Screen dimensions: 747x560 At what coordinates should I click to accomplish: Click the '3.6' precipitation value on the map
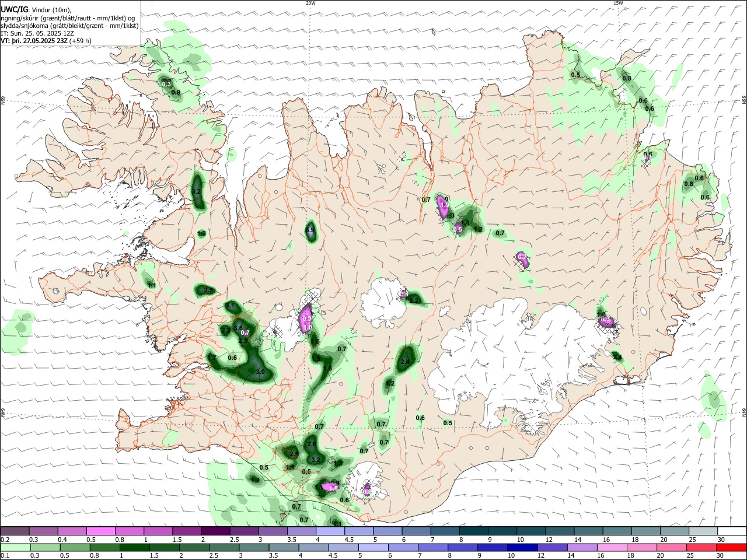[x=238, y=328]
